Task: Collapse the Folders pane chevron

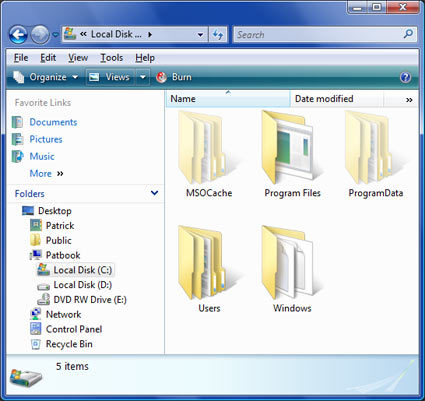Action: (x=154, y=193)
